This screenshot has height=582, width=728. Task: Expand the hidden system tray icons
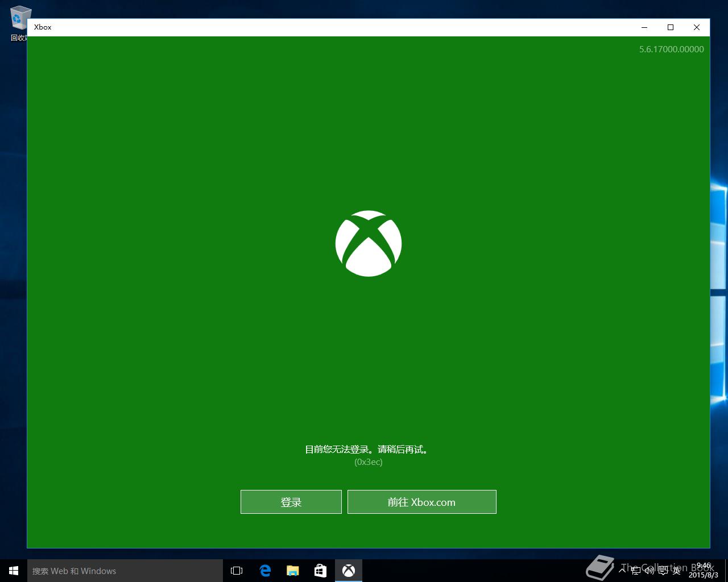click(622, 571)
